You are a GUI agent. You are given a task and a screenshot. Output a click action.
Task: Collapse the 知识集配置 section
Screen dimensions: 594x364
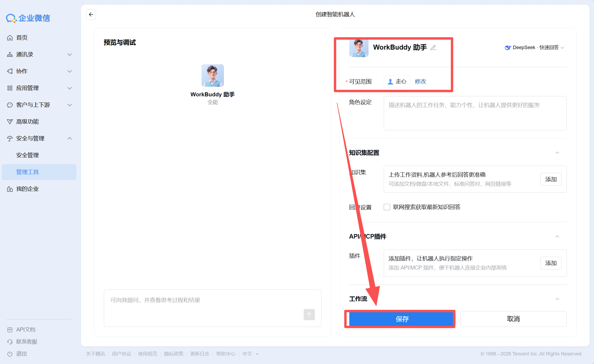click(x=557, y=153)
